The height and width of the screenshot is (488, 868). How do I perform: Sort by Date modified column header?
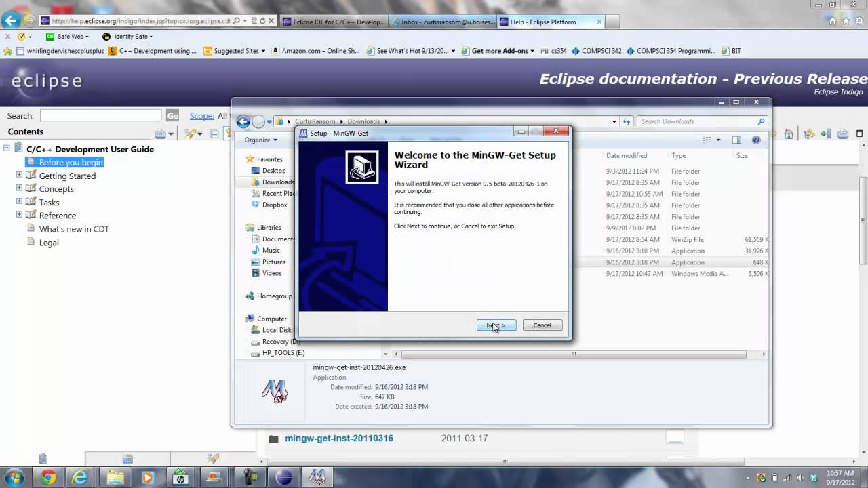click(627, 155)
